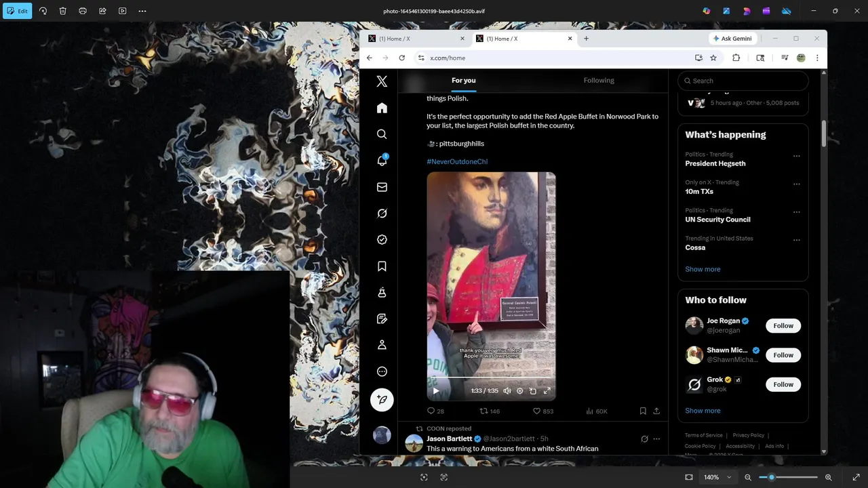This screenshot has width=868, height=488.
Task: Open Bookmarks icon in X sidebar
Action: [382, 266]
